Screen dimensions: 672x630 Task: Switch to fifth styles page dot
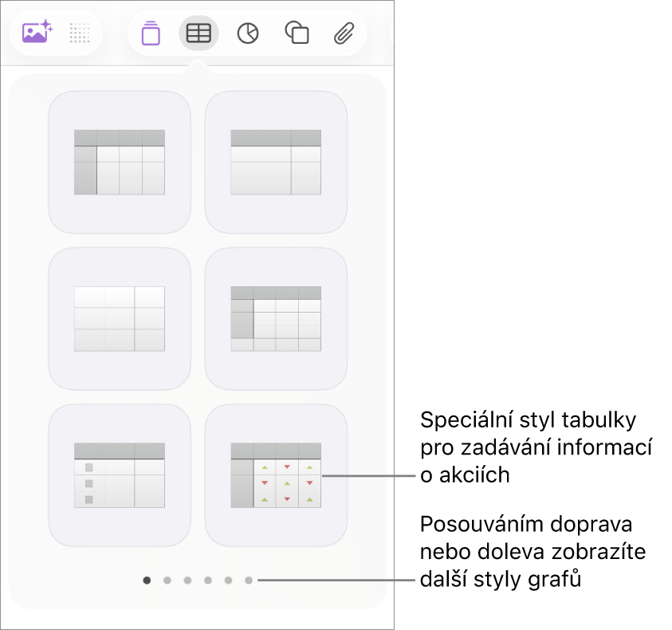coord(228,581)
